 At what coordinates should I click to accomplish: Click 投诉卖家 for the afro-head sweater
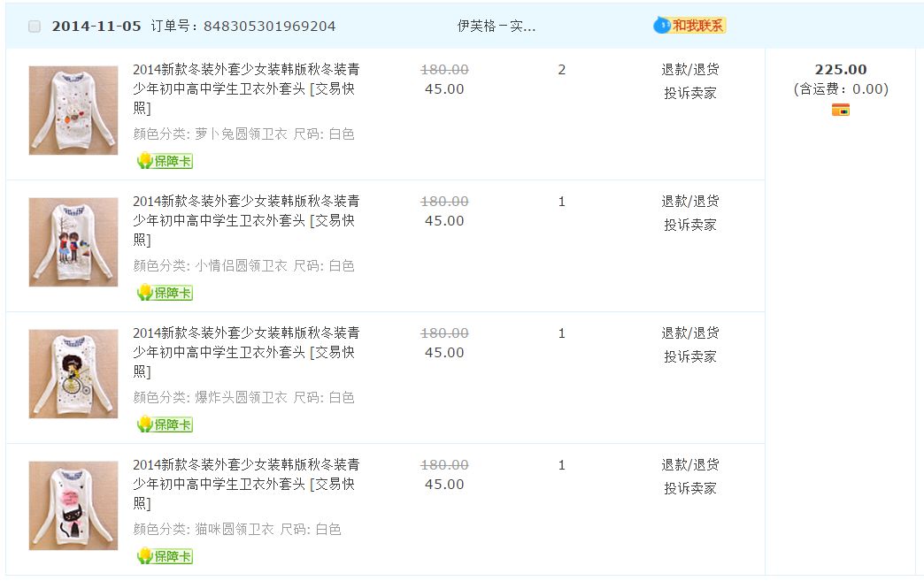[689, 356]
